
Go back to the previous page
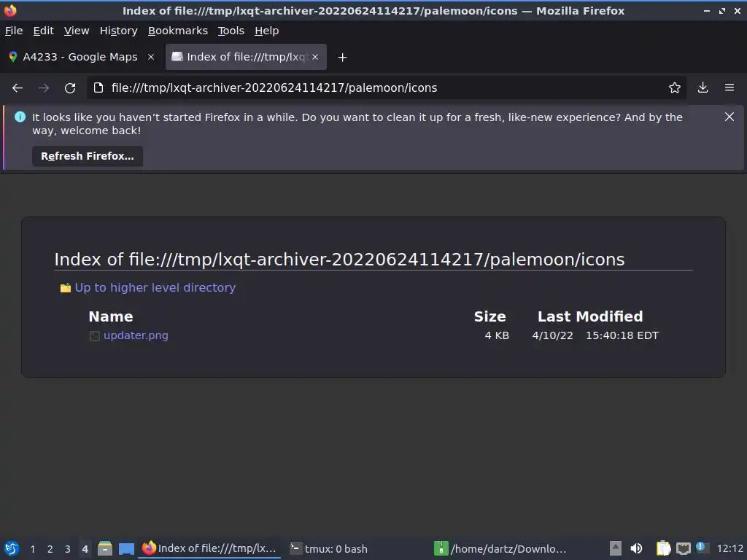[x=18, y=88]
